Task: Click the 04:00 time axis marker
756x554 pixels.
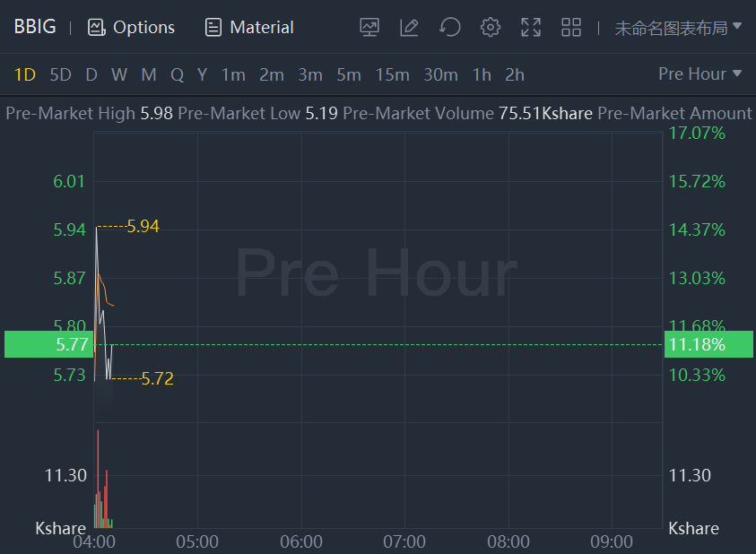Action: coord(93,541)
